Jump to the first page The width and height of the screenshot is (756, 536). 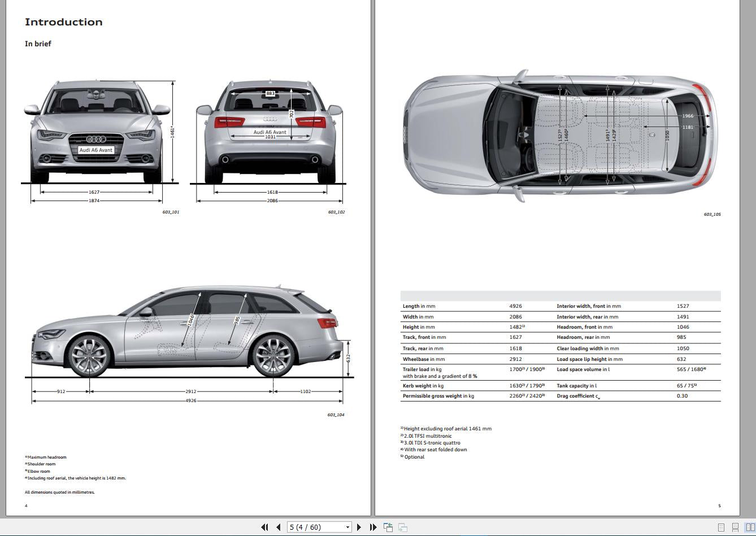click(264, 527)
